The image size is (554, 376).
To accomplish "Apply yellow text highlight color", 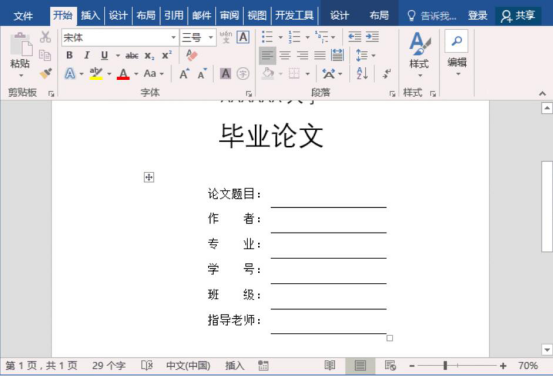I will (x=96, y=74).
